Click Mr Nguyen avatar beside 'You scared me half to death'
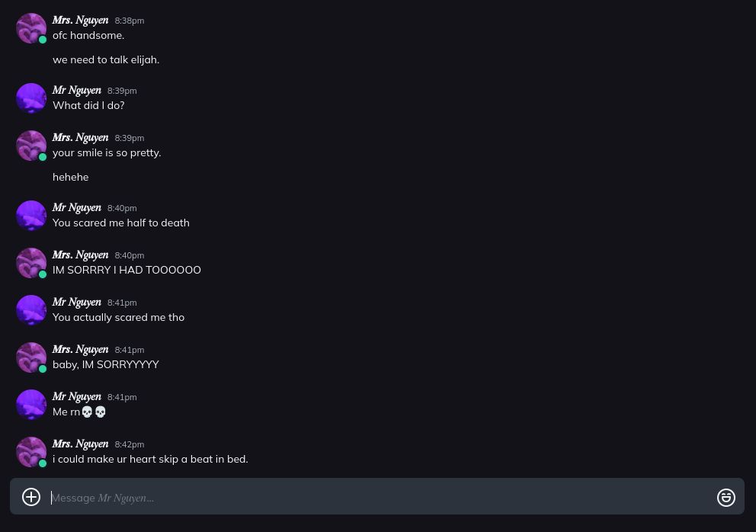 tap(31, 216)
